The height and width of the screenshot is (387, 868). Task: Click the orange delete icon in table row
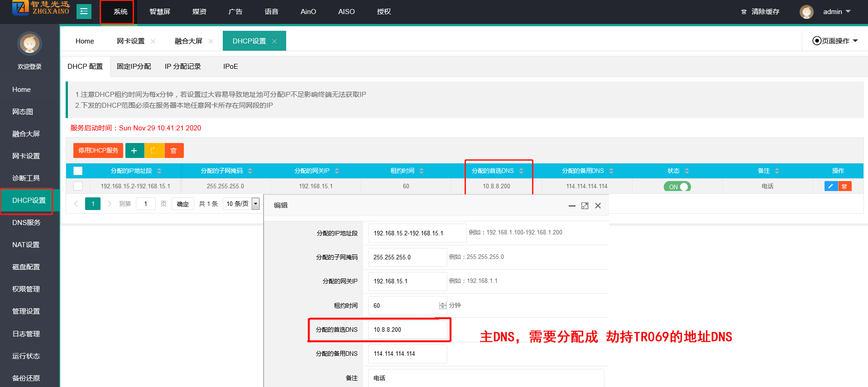(x=844, y=186)
